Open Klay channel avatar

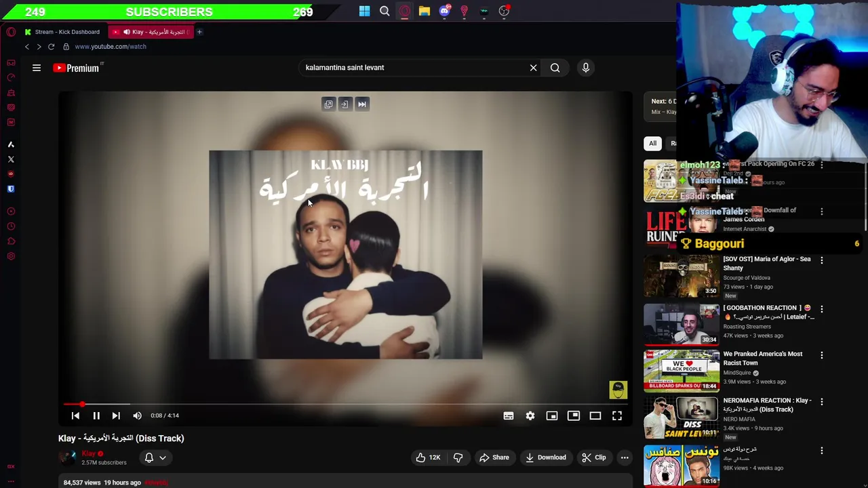click(68, 457)
